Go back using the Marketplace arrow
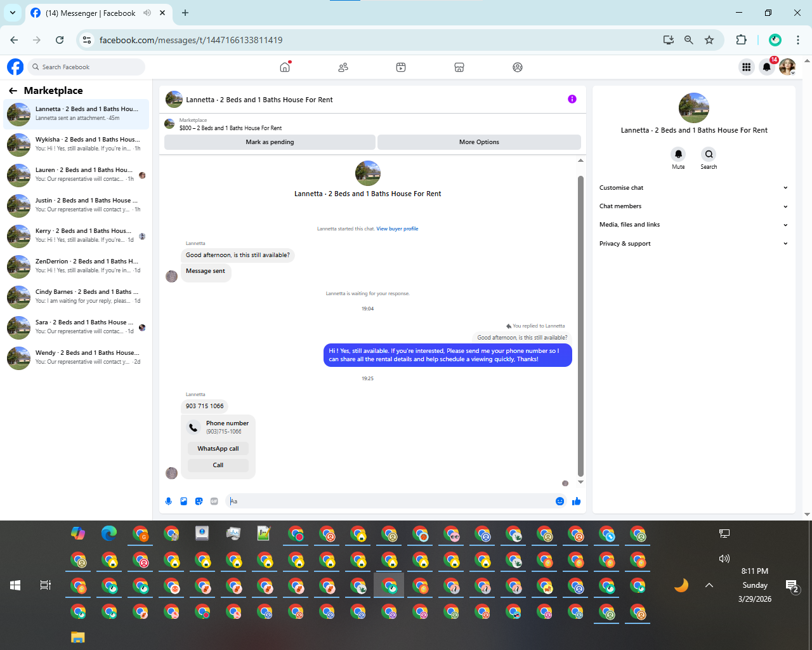812x650 pixels. point(13,91)
